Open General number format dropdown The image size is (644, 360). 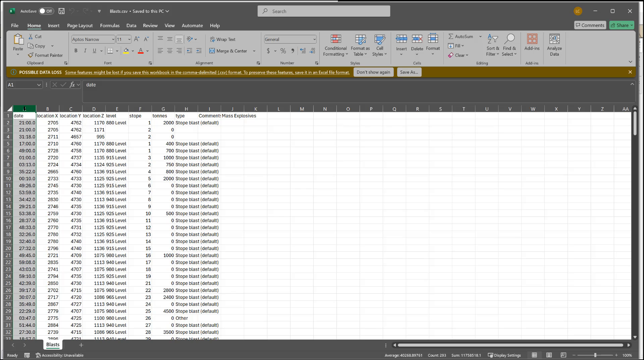pyautogui.click(x=314, y=39)
